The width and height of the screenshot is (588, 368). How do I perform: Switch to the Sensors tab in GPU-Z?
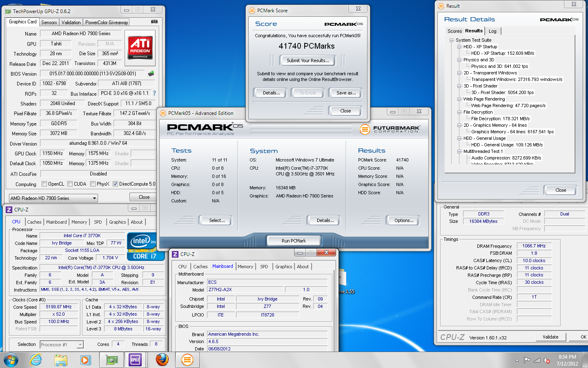(x=49, y=22)
